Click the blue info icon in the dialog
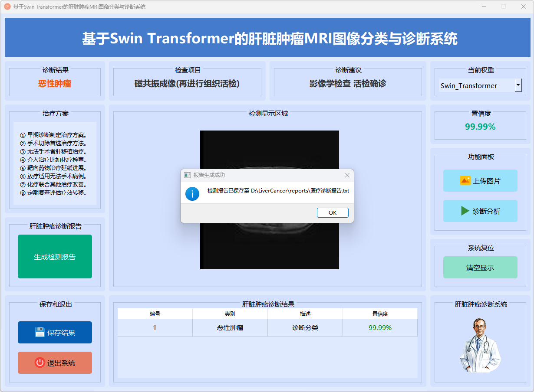534x392 pixels. pos(192,193)
